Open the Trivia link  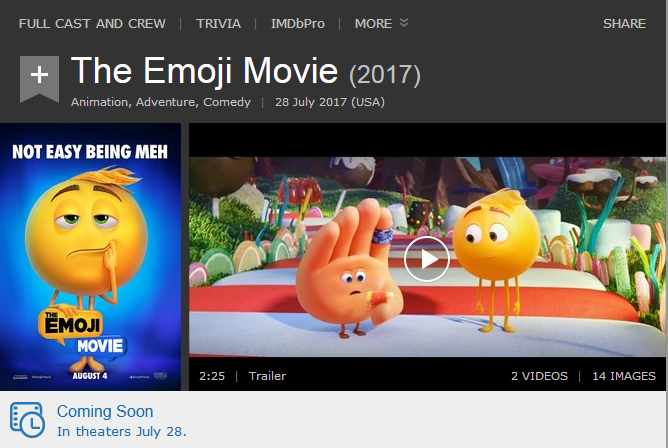click(x=218, y=23)
